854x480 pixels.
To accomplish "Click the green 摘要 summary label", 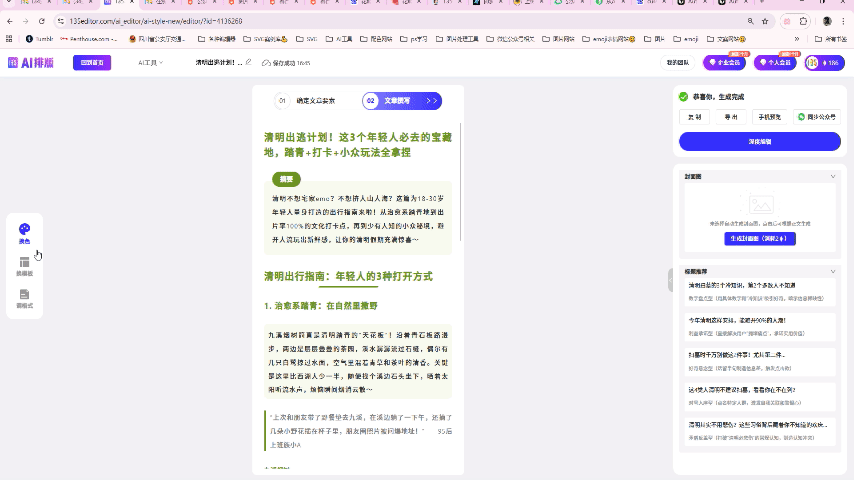I will (x=286, y=179).
